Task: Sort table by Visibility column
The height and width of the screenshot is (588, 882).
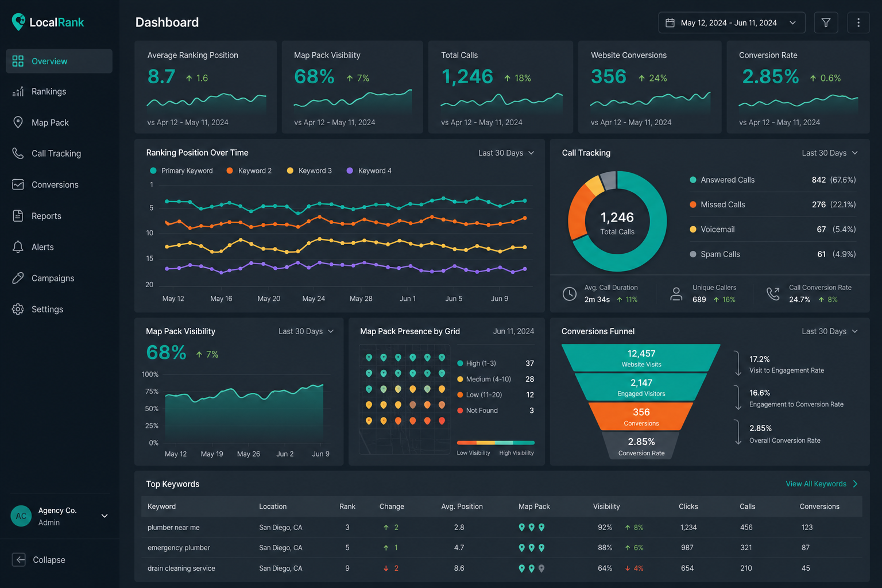Action: [606, 506]
